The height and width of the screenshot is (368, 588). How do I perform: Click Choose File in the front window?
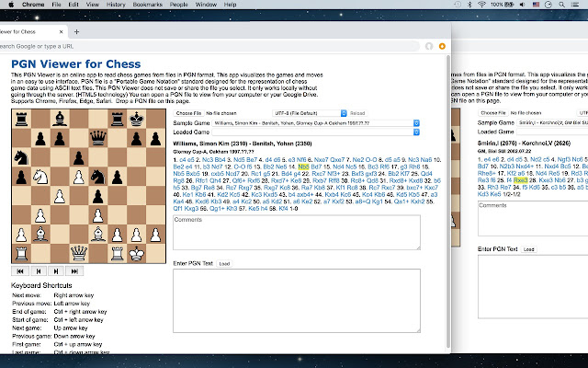pyautogui.click(x=189, y=113)
